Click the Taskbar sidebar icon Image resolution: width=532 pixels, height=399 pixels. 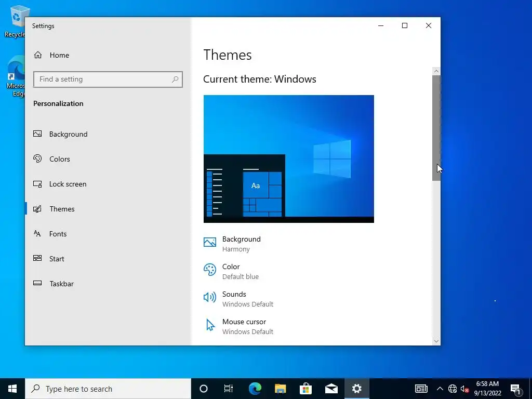pyautogui.click(x=37, y=283)
